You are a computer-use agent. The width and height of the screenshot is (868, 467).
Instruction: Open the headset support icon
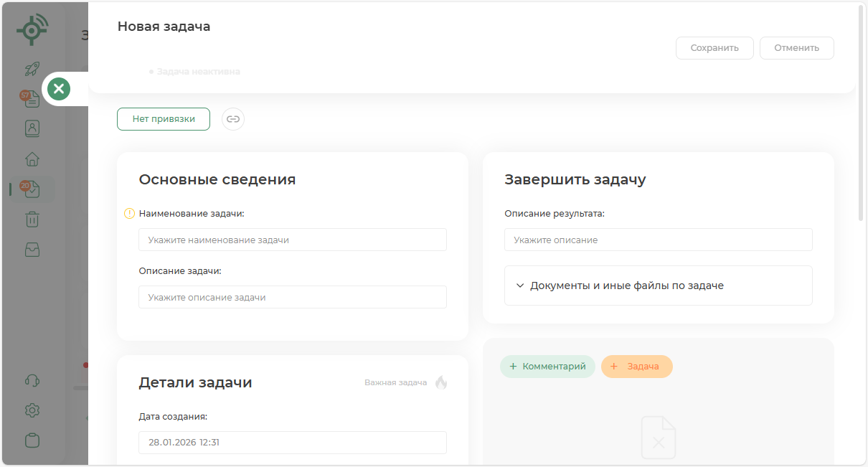pos(32,380)
